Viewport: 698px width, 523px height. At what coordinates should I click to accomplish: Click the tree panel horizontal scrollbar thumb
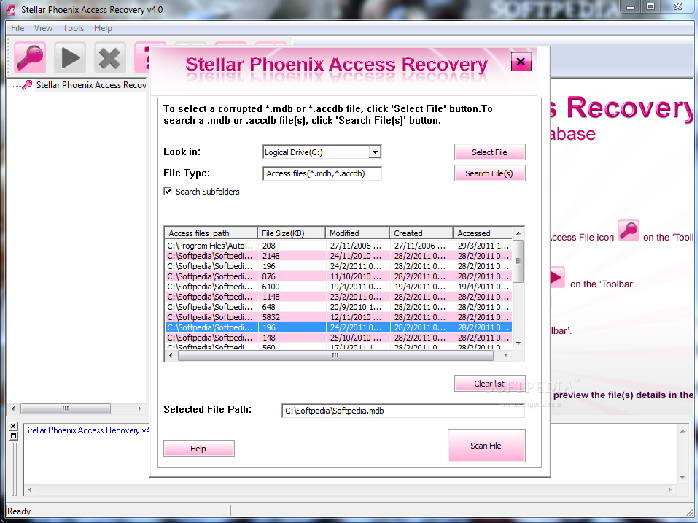click(65, 408)
